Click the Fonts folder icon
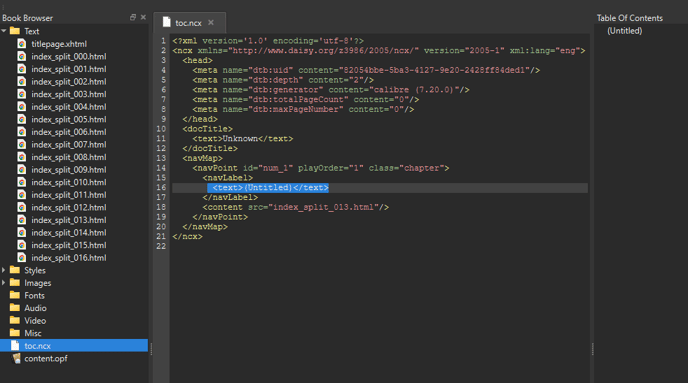This screenshot has height=383, width=688. (x=15, y=295)
